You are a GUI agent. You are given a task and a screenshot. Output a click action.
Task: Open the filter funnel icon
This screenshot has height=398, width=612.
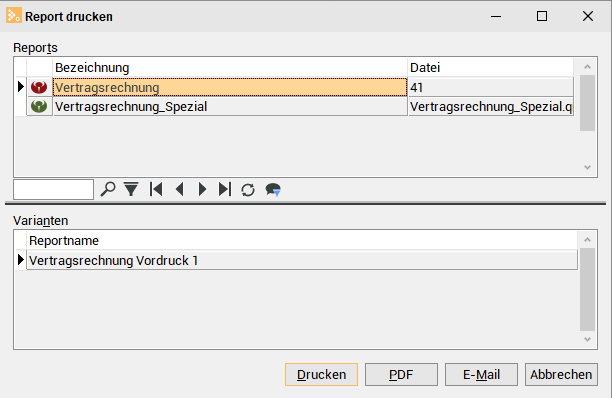point(131,189)
